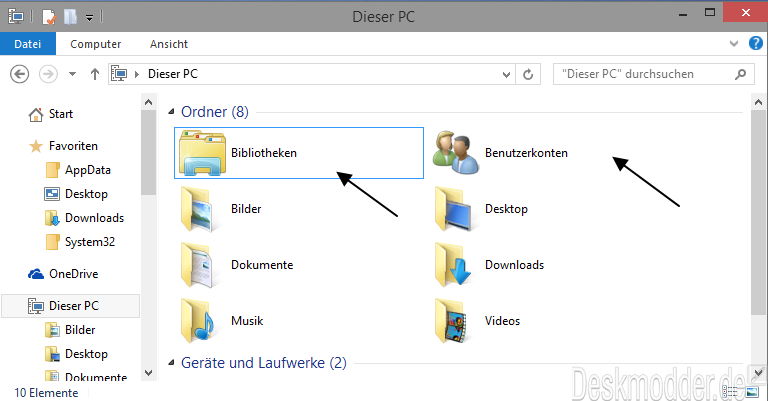The width and height of the screenshot is (768, 401).
Task: Click the Properties icon in quick access toolbar
Action: pyautogui.click(x=48, y=17)
